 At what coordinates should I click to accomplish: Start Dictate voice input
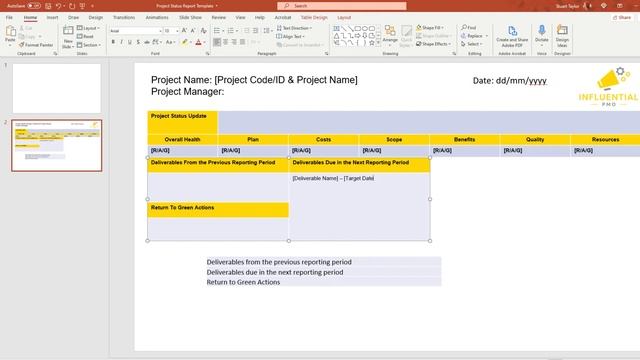(x=542, y=35)
